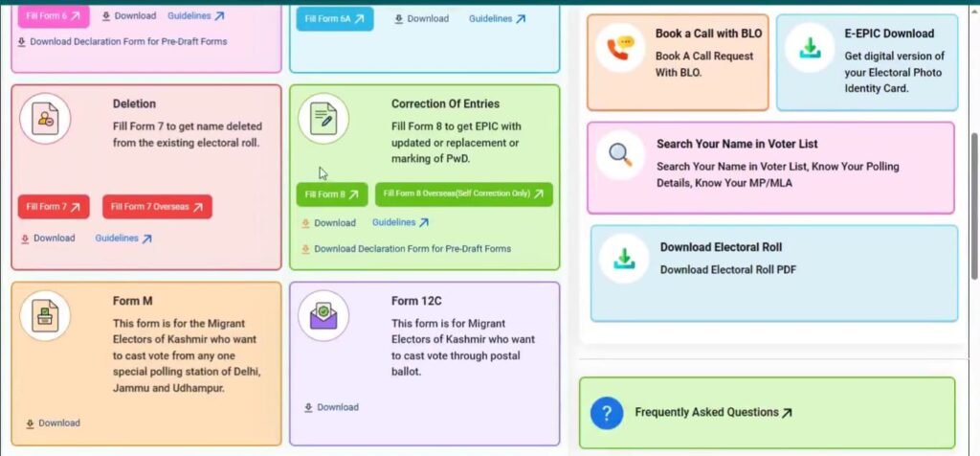
Task: Click the E-EPIC Download arrow icon
Action: 810,48
